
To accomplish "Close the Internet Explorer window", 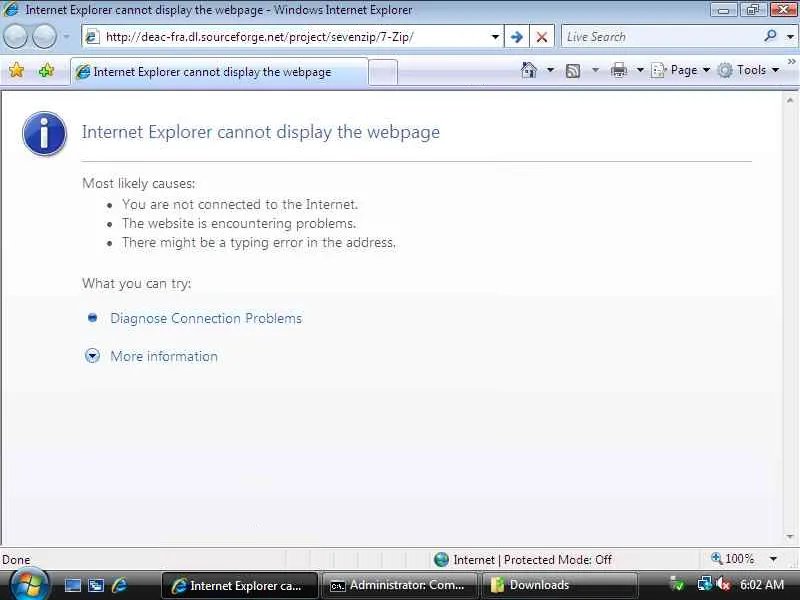I will coord(784,9).
